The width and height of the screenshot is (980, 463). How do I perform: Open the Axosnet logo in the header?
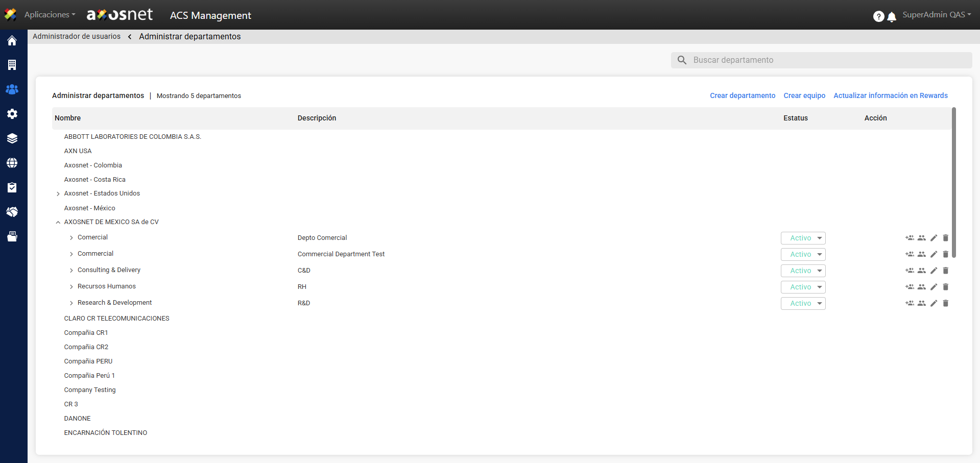pyautogui.click(x=119, y=15)
